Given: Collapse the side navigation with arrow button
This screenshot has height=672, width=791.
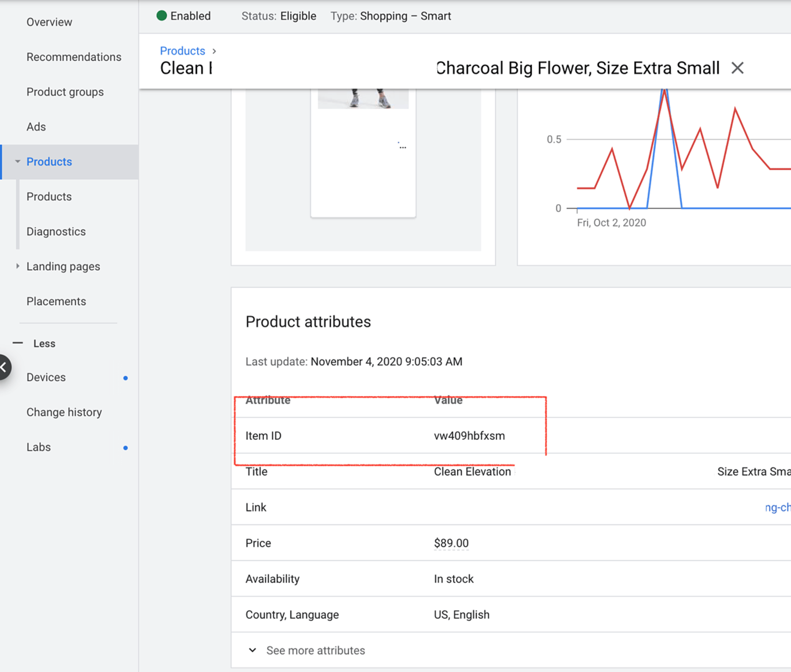Looking at the screenshot, I should click(x=4, y=367).
